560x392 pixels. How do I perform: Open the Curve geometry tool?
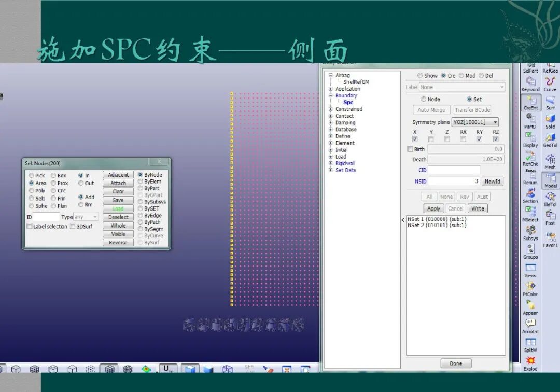pyautogui.click(x=550, y=84)
